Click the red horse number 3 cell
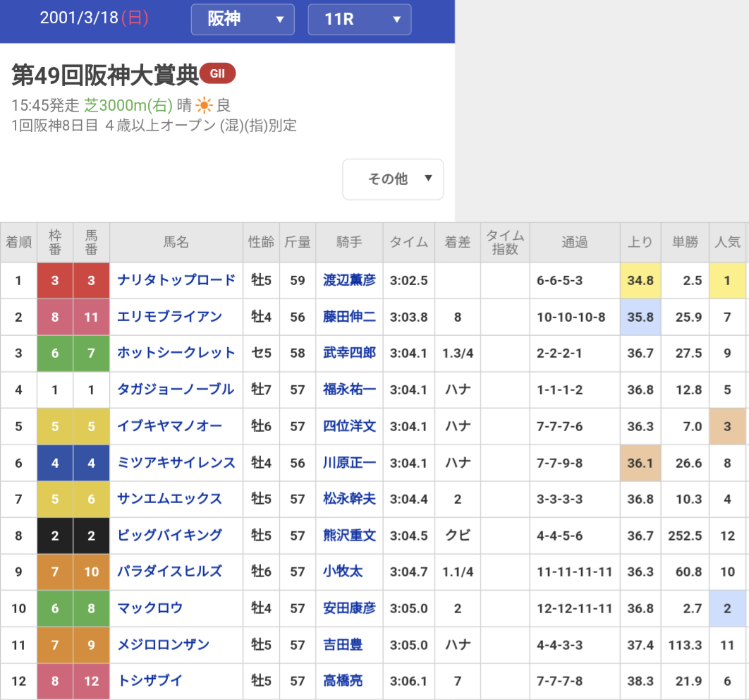The image size is (749, 700). (x=91, y=280)
